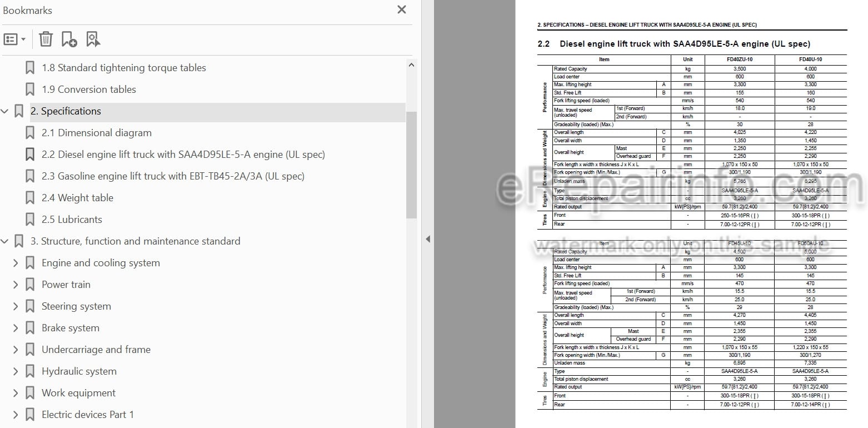Viewport: 868px width, 428px height.
Task: Click the bookmark icon beside 2.5 Lubricants
Action: pos(30,220)
